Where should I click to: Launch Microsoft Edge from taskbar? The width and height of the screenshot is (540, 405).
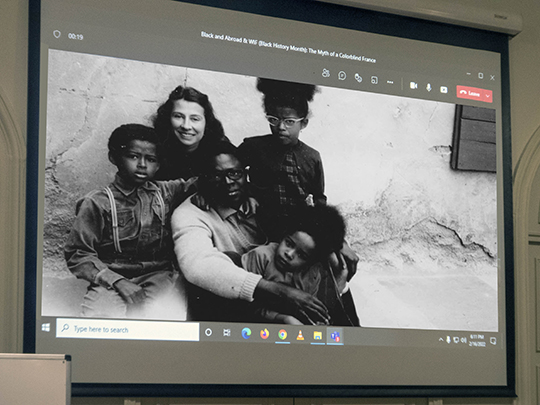(x=246, y=333)
